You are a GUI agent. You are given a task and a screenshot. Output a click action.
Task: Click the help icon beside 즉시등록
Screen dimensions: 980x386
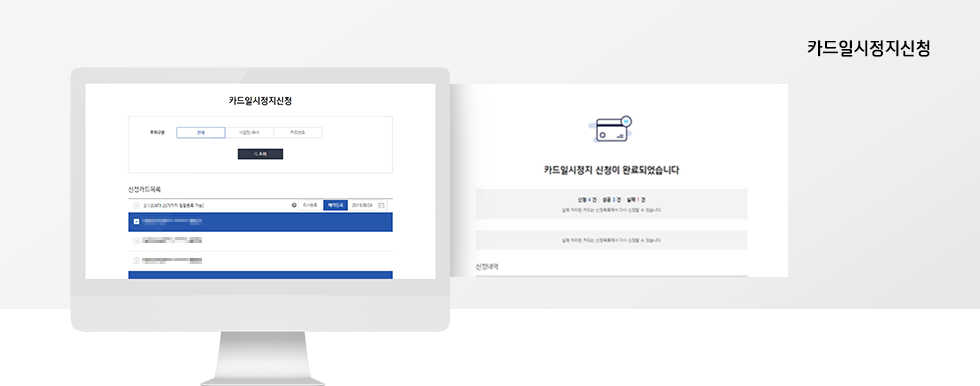[294, 205]
